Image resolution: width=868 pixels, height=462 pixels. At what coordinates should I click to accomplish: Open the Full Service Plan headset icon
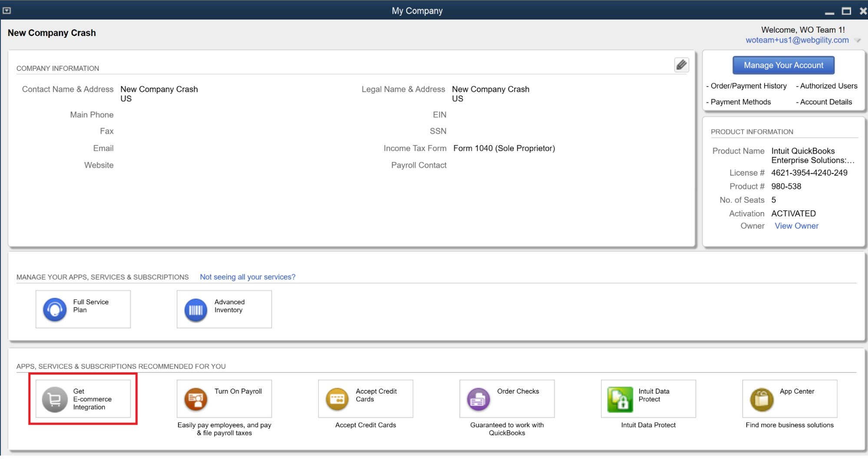click(x=55, y=309)
